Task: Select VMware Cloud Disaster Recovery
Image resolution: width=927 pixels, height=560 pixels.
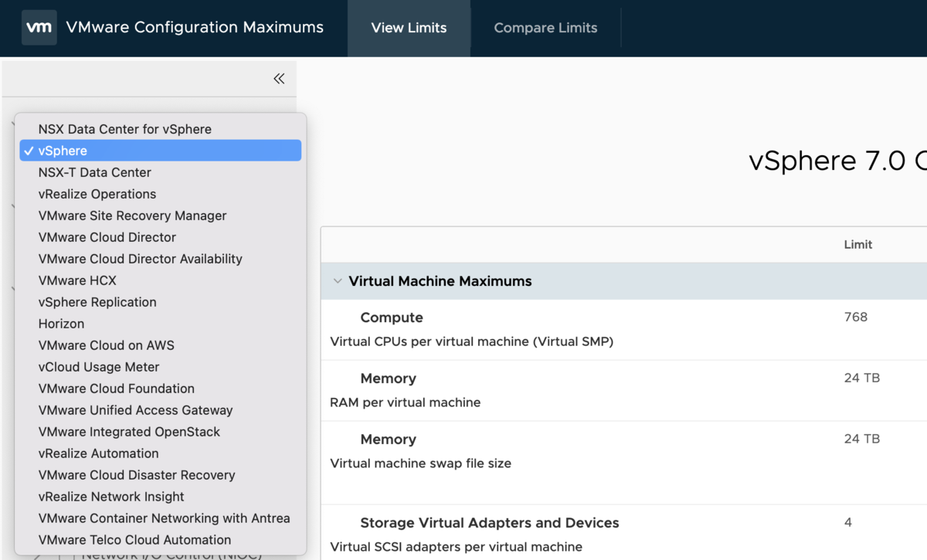Action: click(161, 475)
